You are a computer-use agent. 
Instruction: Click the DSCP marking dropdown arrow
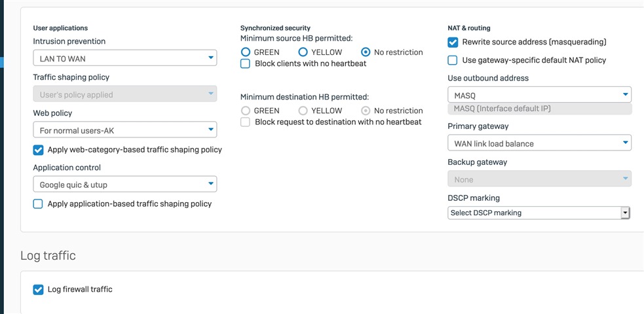[625, 213]
